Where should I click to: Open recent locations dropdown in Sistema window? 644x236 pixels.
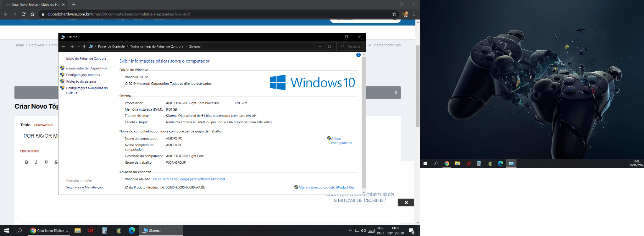pos(79,47)
